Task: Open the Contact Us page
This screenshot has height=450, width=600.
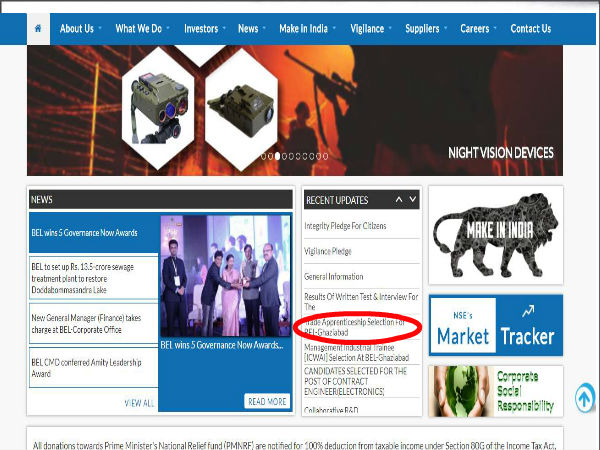Action: (531, 29)
